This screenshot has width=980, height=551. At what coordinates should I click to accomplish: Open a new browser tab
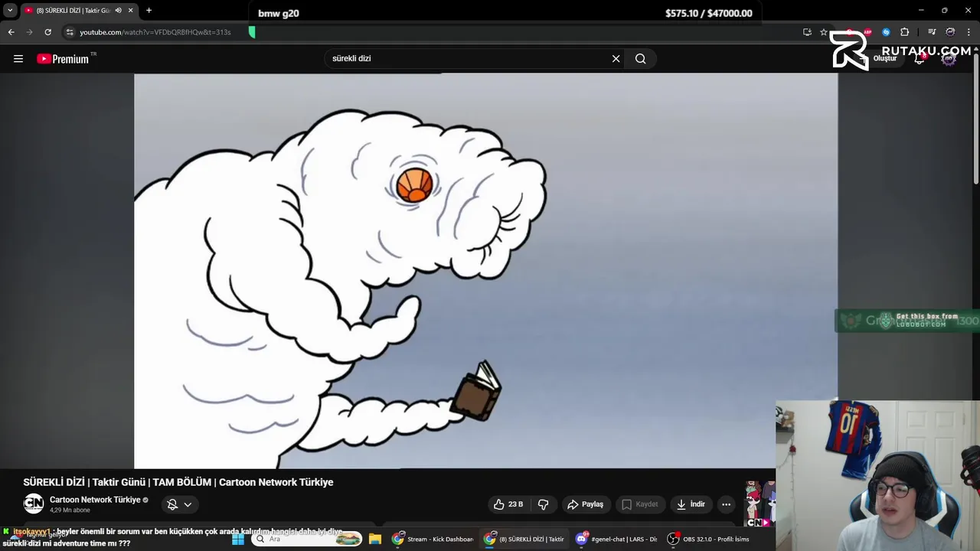(149, 11)
